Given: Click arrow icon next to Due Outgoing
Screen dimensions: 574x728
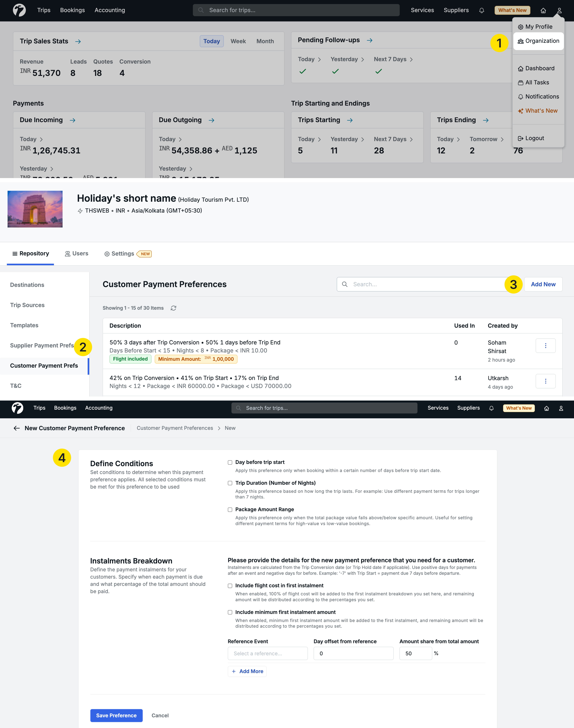Looking at the screenshot, I should coord(211,120).
